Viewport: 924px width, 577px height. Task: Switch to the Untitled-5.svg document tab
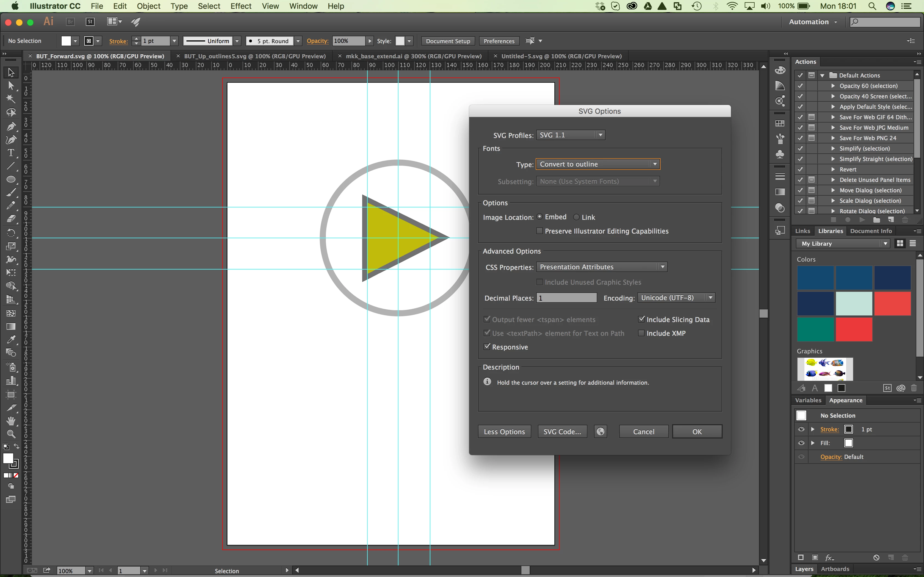coord(561,56)
